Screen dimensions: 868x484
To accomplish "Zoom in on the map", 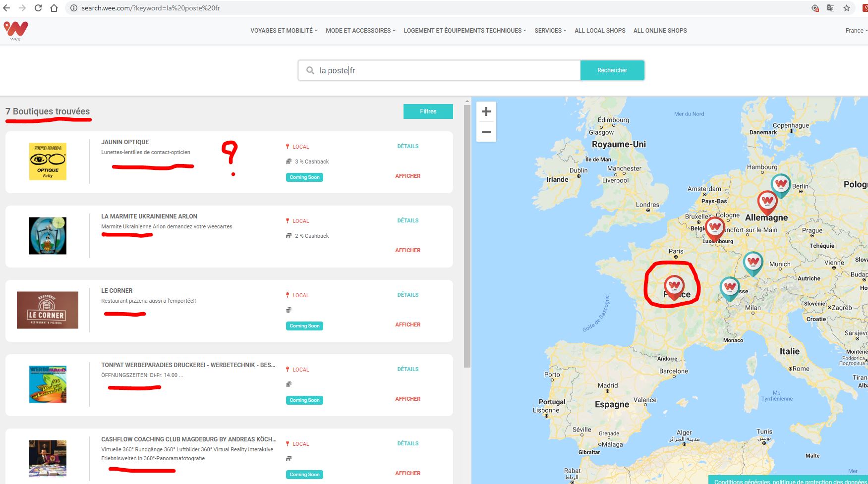I will [486, 111].
